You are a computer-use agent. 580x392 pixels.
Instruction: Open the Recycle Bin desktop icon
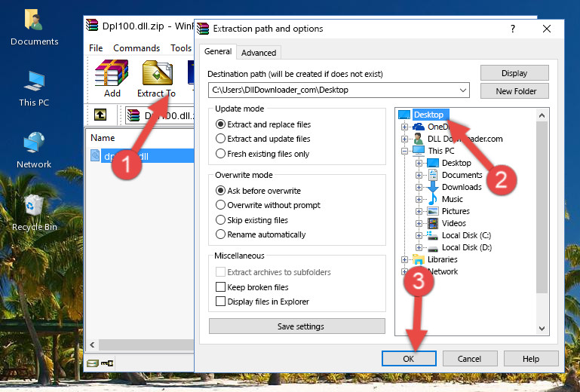tap(34, 213)
